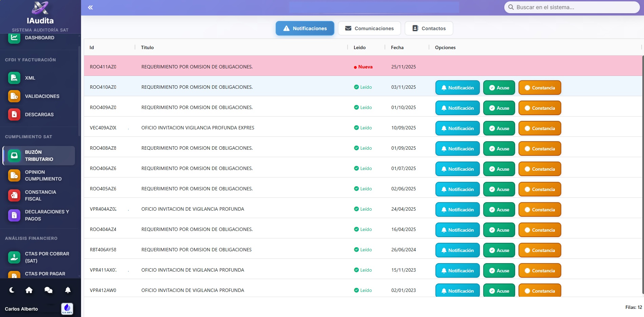The image size is (644, 317).
Task: Toggle dark mode moon icon
Action: (x=12, y=290)
